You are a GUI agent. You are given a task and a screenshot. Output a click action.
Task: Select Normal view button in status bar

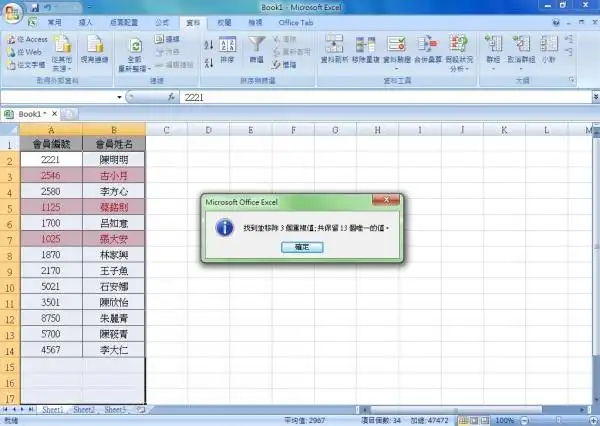(x=463, y=421)
